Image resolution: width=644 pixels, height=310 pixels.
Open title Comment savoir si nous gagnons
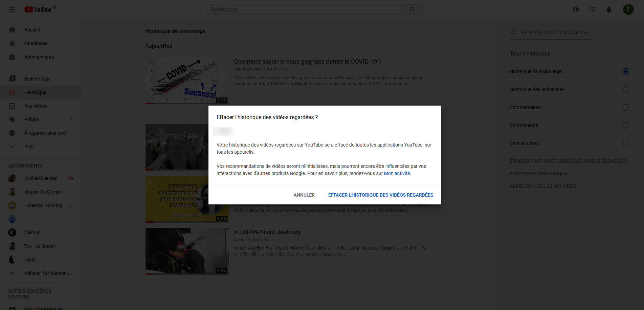(308, 62)
